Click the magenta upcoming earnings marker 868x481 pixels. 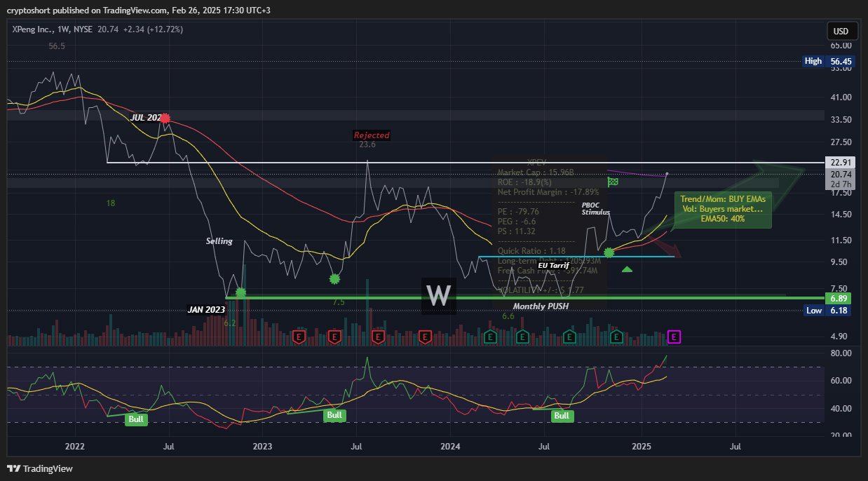(x=674, y=337)
